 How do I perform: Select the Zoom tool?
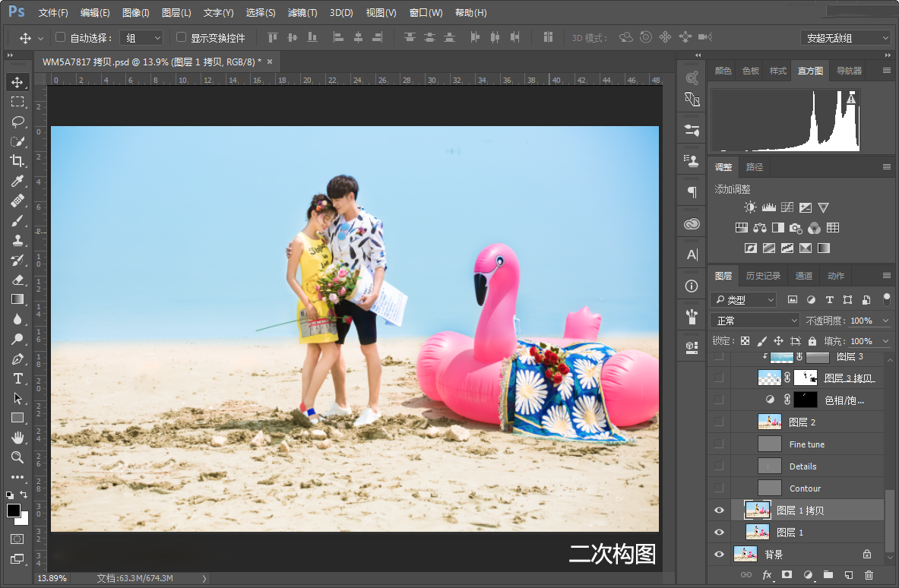coord(17,457)
